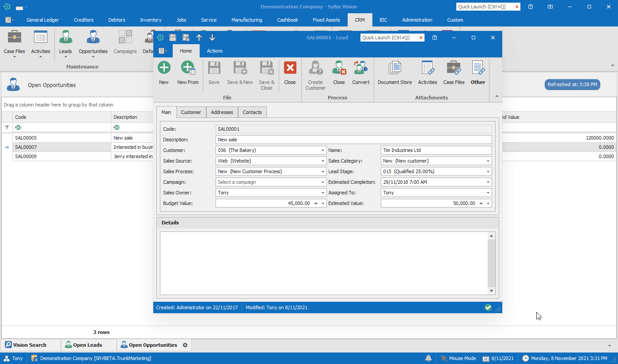Switch to the Open Leads document tab
618x364 pixels.
pos(87,345)
